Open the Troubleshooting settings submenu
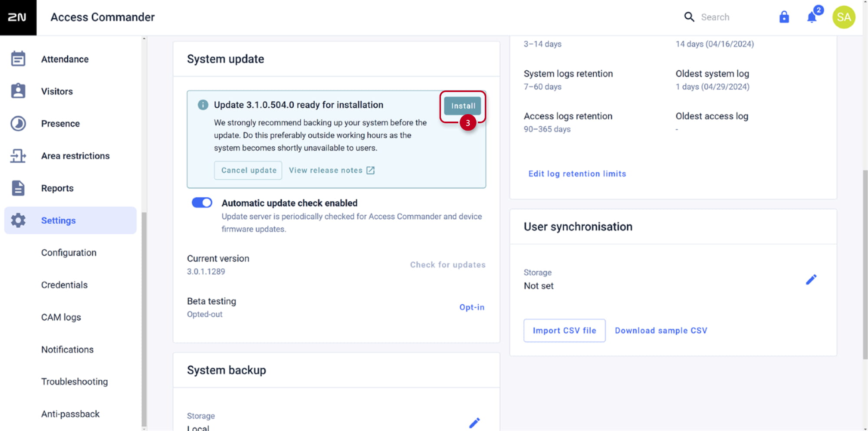This screenshot has height=431, width=868. tap(75, 382)
